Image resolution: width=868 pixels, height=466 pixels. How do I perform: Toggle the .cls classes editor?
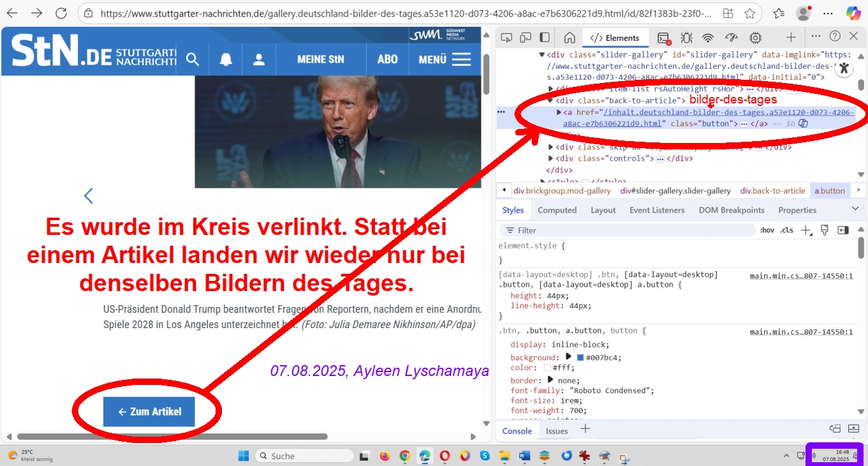tap(787, 230)
